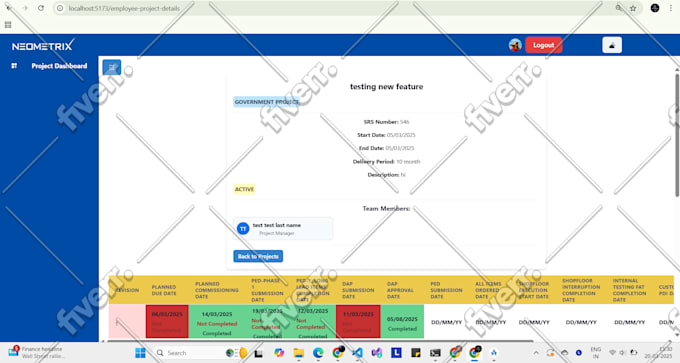680x363 pixels.
Task: Open the Terminal taskbar icon
Action: coord(435,353)
